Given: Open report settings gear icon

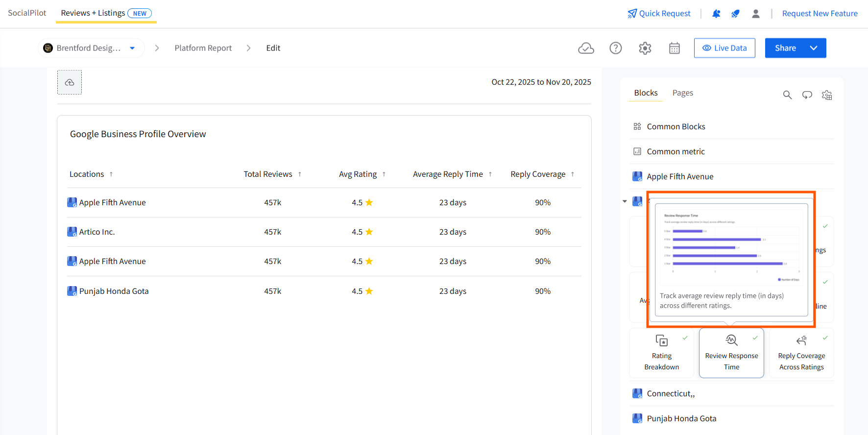Looking at the screenshot, I should pyautogui.click(x=645, y=48).
